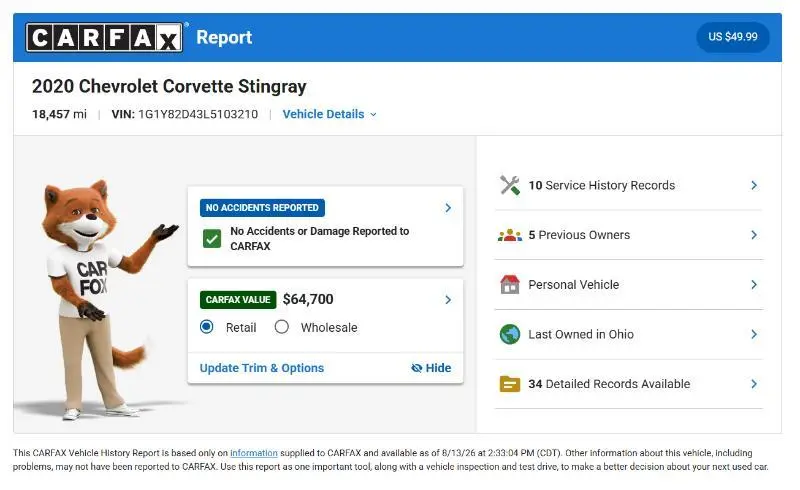Click '5 Previous Owners' text
The width and height of the screenshot is (800, 490).
coord(579,235)
